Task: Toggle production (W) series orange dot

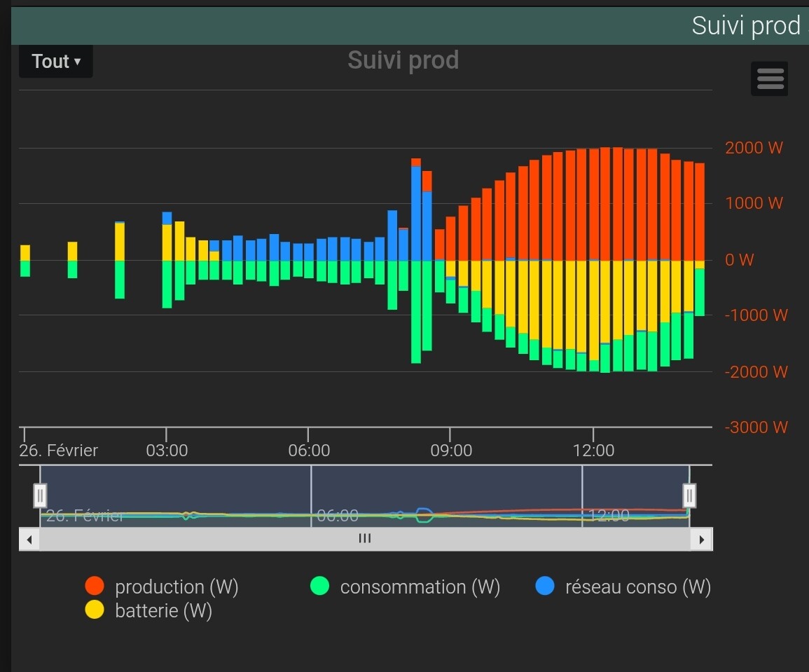Action: click(95, 587)
